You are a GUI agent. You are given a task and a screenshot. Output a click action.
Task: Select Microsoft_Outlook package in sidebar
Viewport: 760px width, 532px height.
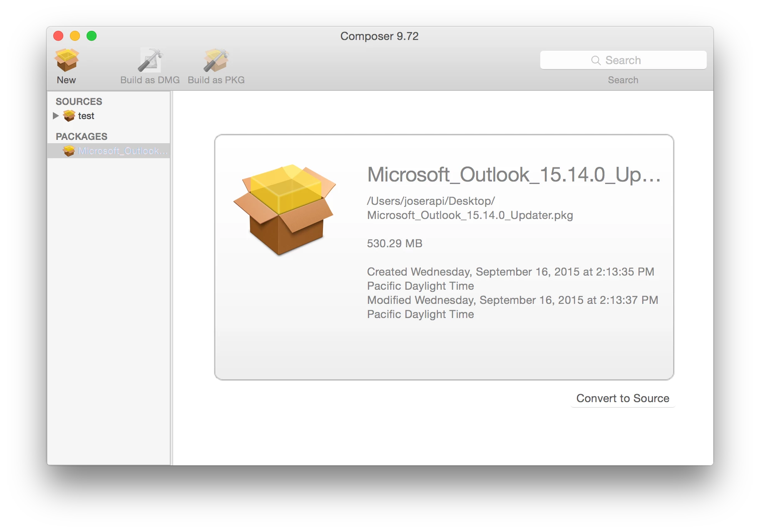pyautogui.click(x=109, y=151)
